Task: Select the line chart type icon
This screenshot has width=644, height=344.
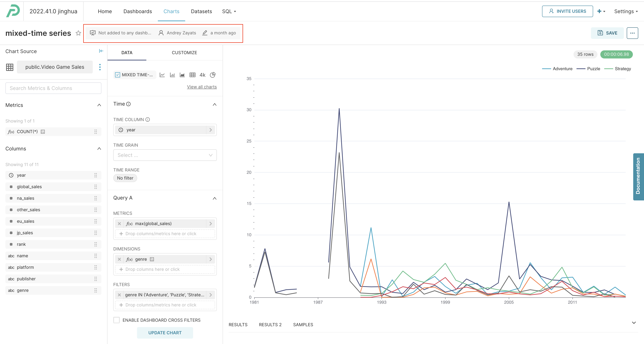Action: (x=162, y=75)
